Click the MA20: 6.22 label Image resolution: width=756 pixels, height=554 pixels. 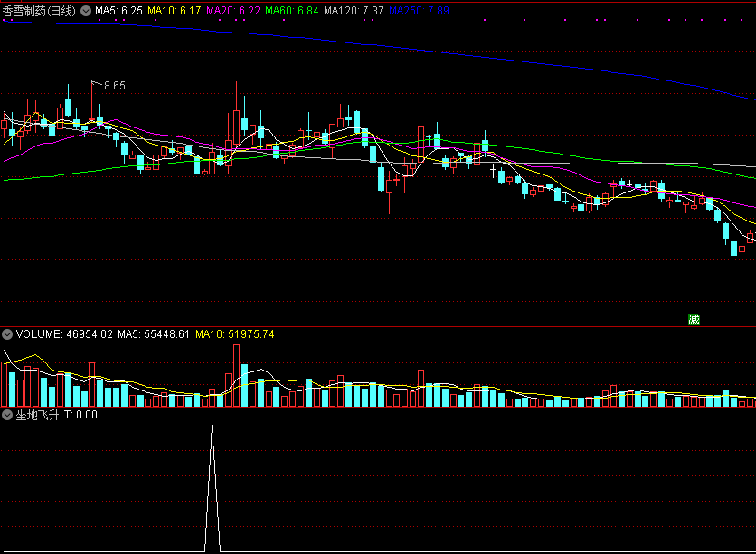(233, 11)
